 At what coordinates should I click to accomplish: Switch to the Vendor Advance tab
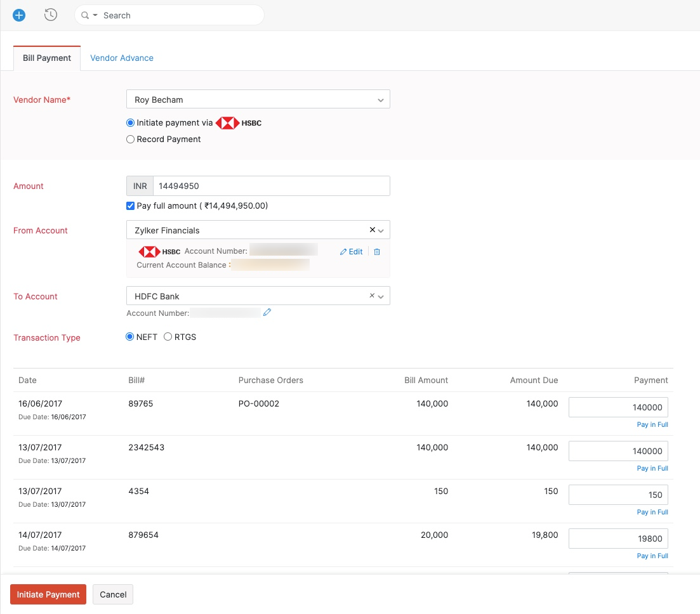tap(122, 58)
